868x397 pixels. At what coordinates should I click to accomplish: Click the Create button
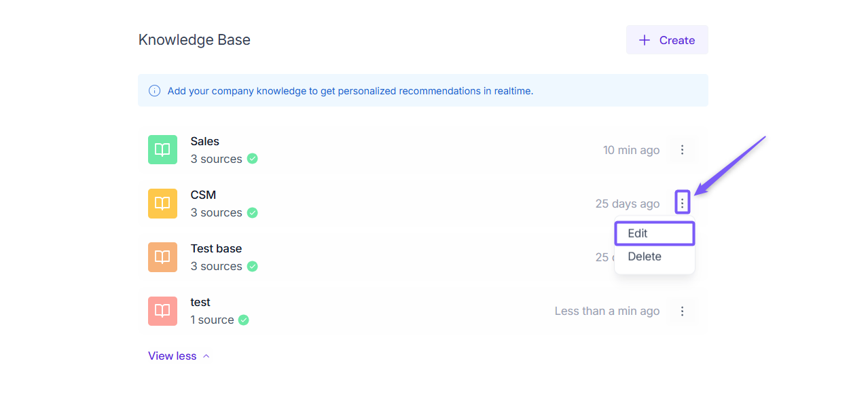coord(667,40)
